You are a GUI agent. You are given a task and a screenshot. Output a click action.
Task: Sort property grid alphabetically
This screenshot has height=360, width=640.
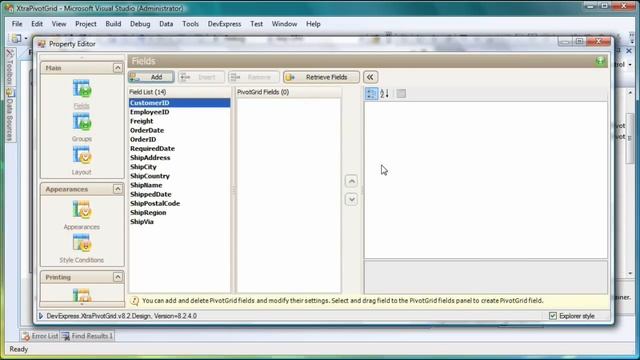pyautogui.click(x=384, y=93)
